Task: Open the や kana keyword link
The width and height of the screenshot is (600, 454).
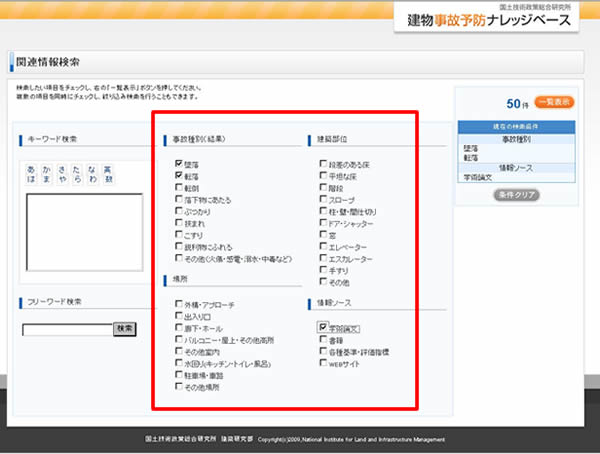Action: click(62, 179)
